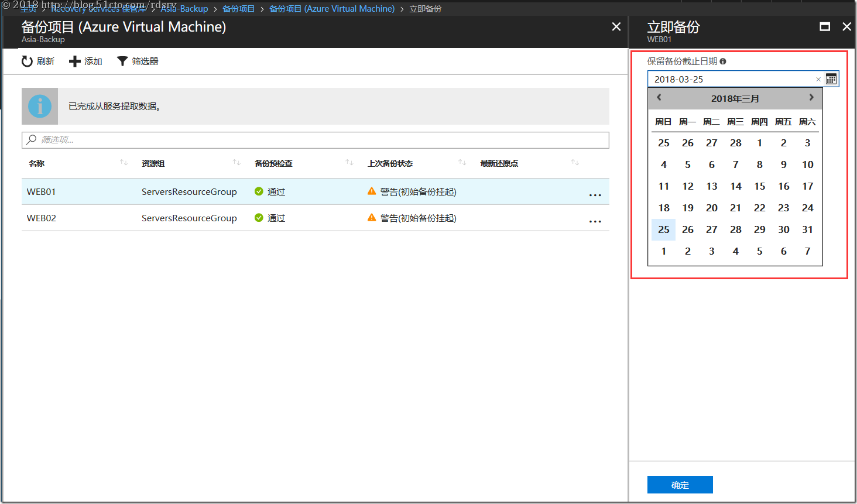Click 警告(初始备份挂起) status for WEB02
857x504 pixels.
point(418,218)
